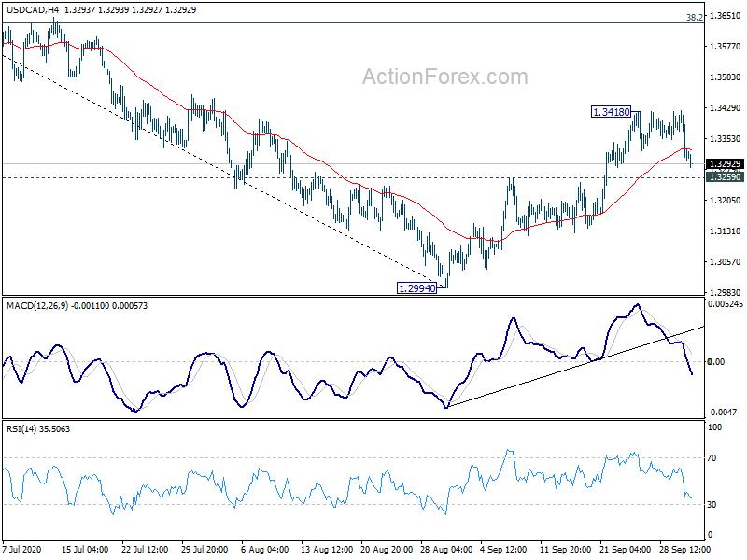The image size is (747, 560).
Task: Click the 4 Sep 12:00 time label
Action: pos(503,549)
